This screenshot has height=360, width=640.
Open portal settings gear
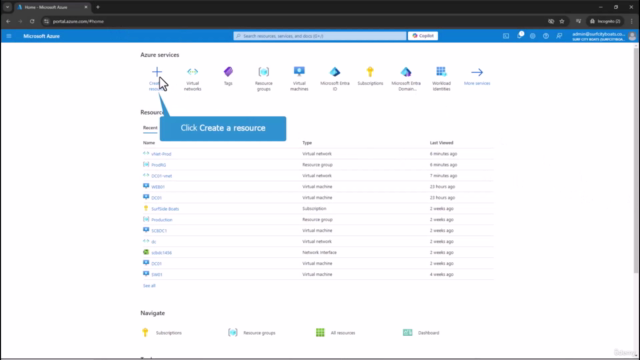(x=533, y=36)
